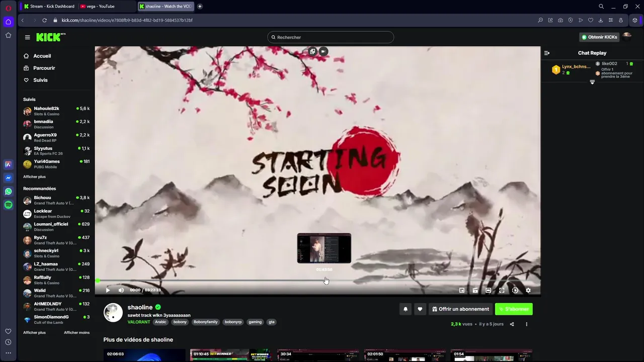Toggle the sidebar hamburger menu
The image size is (644, 362).
tap(28, 37)
